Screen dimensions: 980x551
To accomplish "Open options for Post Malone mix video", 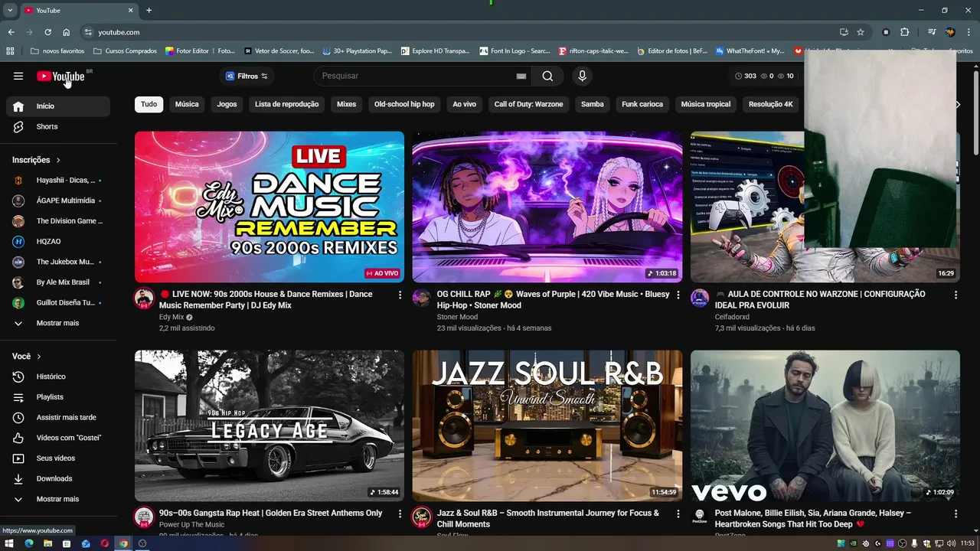I will tap(955, 514).
